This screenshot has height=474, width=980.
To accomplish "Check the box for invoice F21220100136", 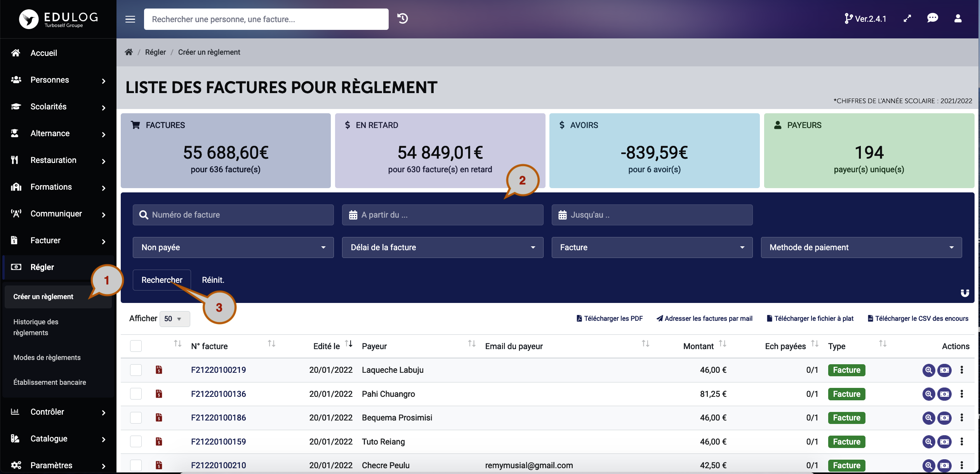I will (136, 394).
